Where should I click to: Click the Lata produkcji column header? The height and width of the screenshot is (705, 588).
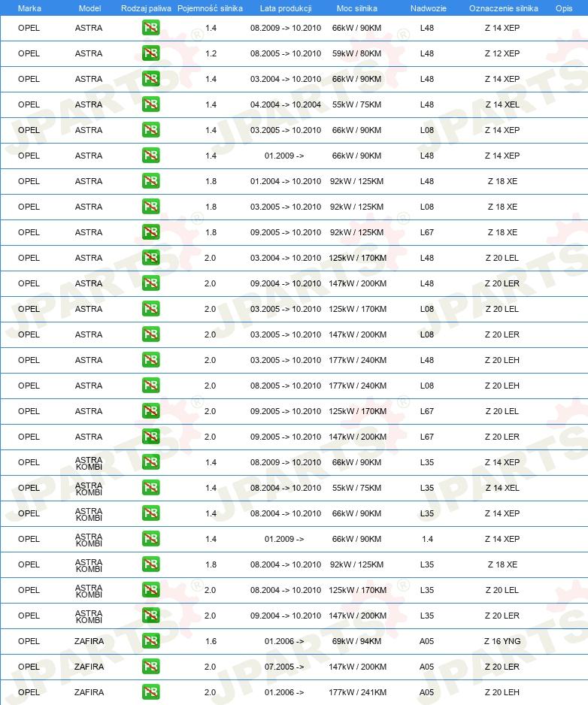[286, 8]
